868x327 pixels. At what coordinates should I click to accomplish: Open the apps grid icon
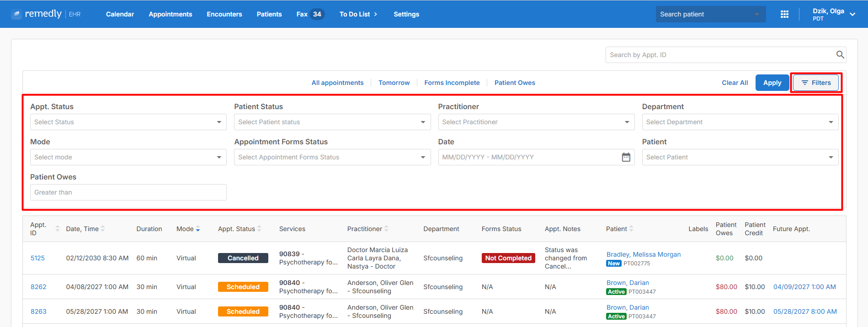click(784, 14)
